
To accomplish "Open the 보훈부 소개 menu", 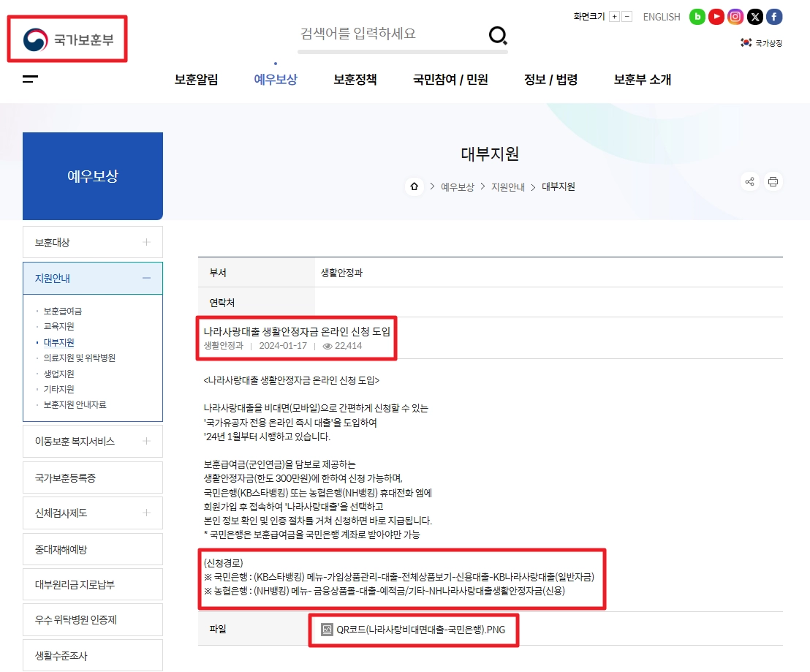I will [x=642, y=80].
